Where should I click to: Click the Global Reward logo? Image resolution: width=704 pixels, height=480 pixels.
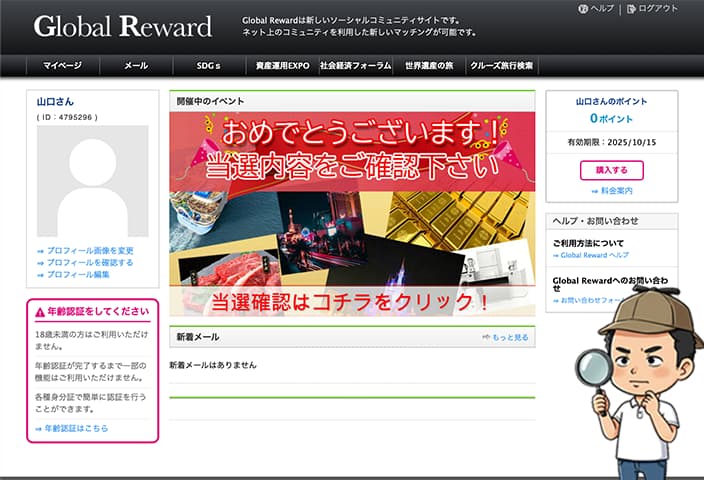click(123, 27)
